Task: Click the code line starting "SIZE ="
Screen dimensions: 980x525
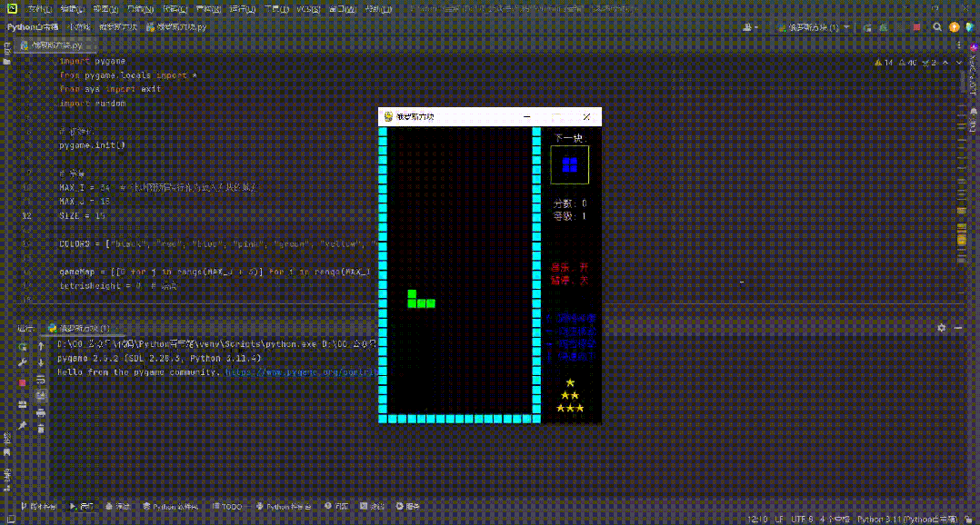Action: click(x=83, y=216)
